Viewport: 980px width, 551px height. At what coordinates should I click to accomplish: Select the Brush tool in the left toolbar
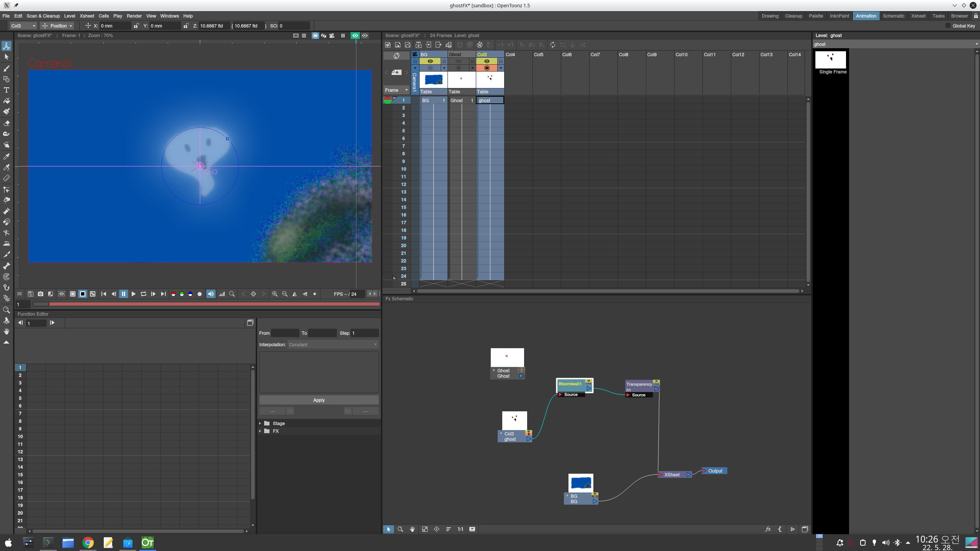click(x=7, y=68)
